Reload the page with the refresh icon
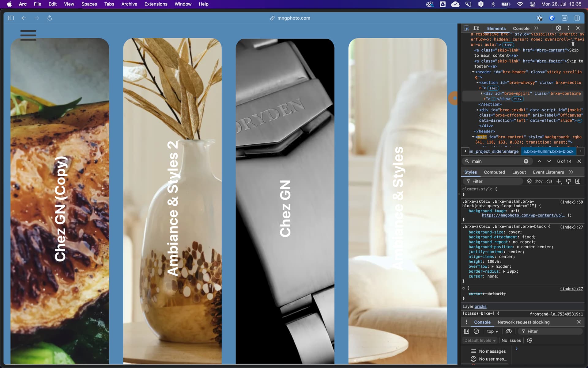The image size is (588, 368). 50,18
